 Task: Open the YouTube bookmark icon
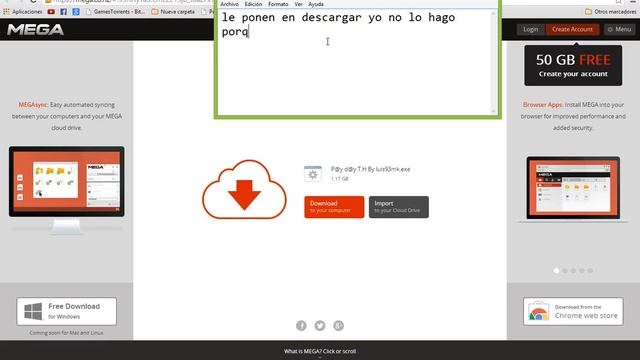tap(51, 12)
